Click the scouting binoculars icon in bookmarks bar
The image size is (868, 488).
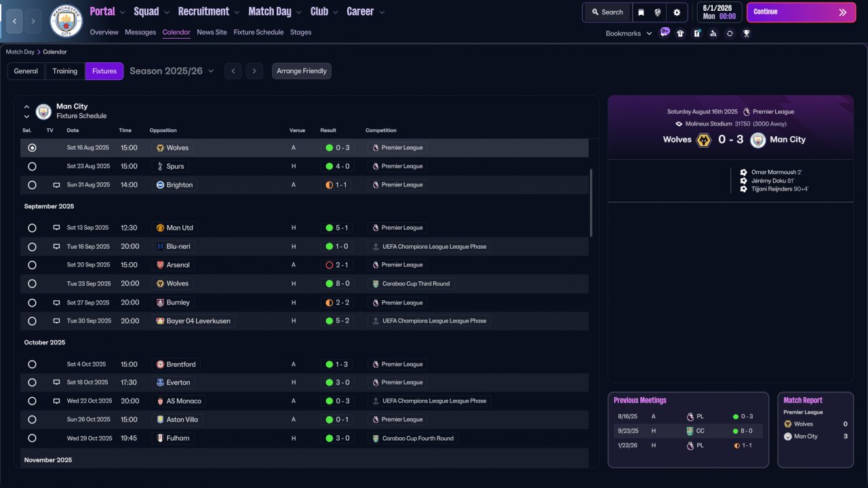pos(713,33)
